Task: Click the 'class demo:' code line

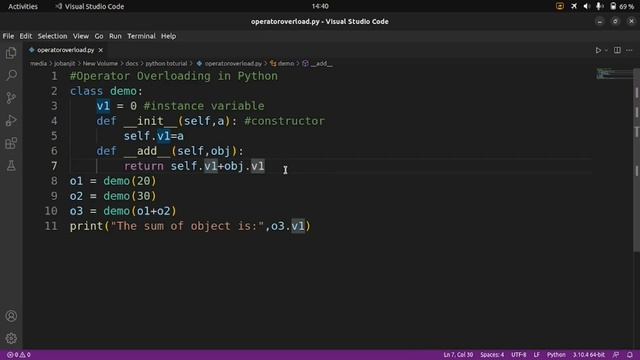Action: pos(106,91)
